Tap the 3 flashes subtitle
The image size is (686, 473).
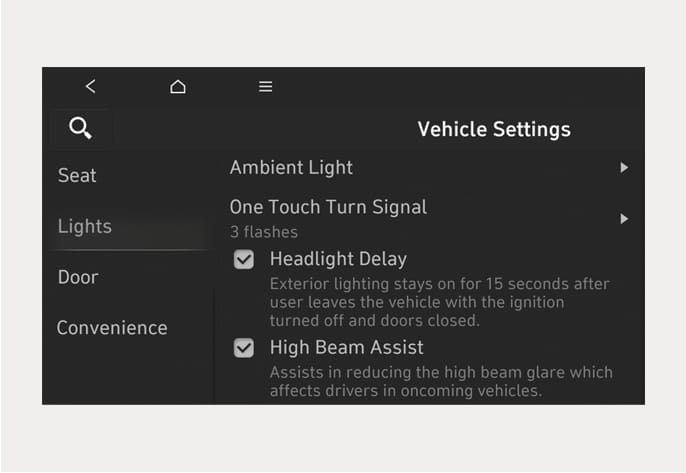point(264,232)
